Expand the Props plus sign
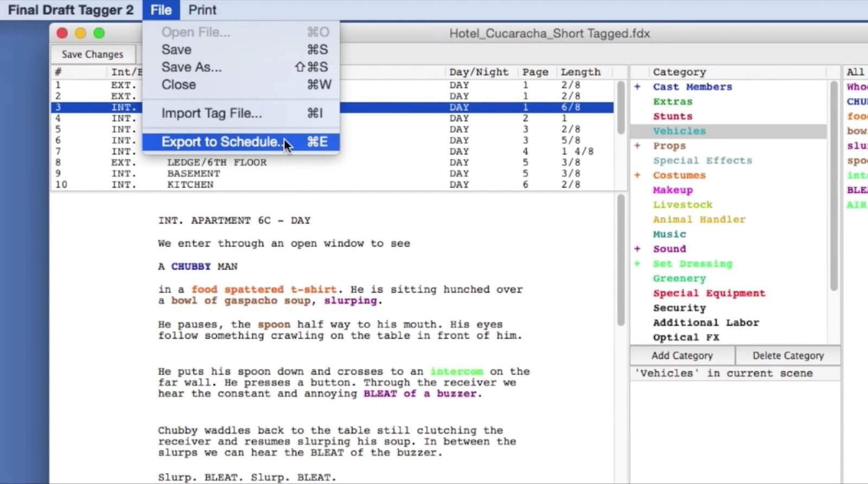 pyautogui.click(x=637, y=146)
